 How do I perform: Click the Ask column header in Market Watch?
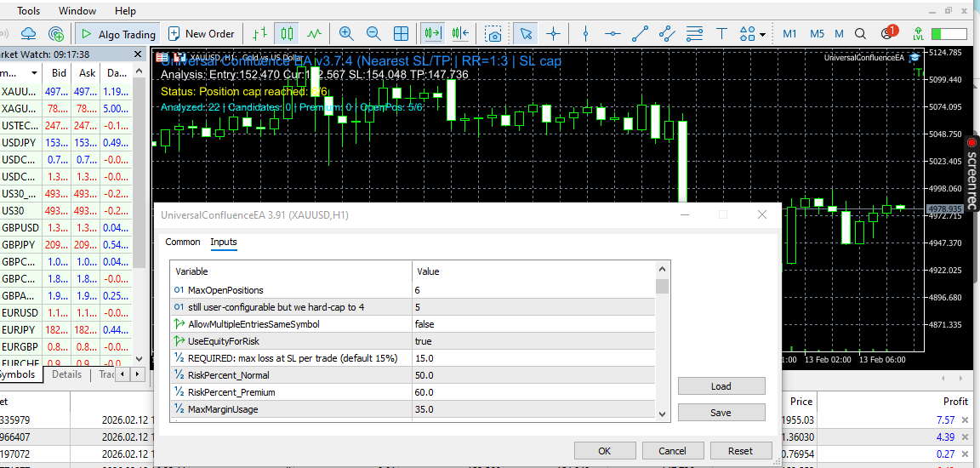tap(87, 73)
